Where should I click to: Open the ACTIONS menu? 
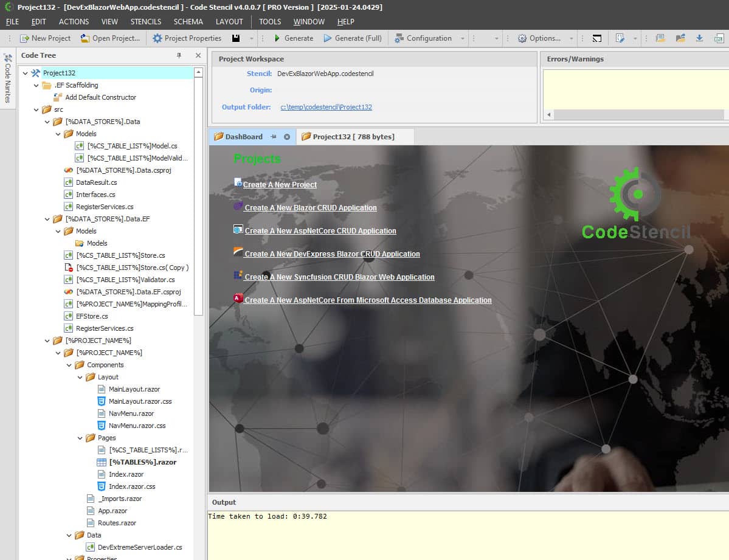tap(74, 21)
